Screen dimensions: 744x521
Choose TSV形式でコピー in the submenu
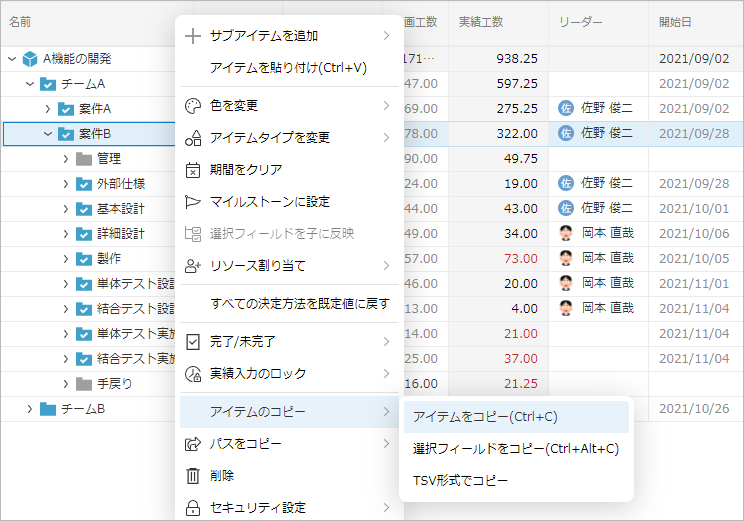coord(461,481)
